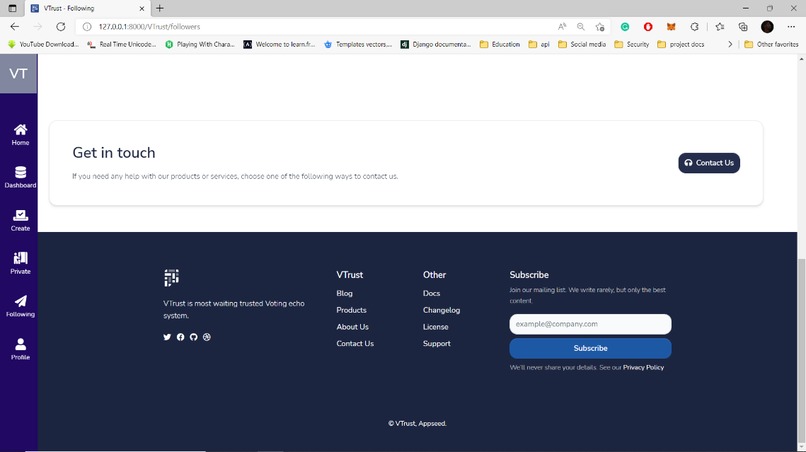Click the blue Subscribe button
806x452 pixels.
point(590,348)
